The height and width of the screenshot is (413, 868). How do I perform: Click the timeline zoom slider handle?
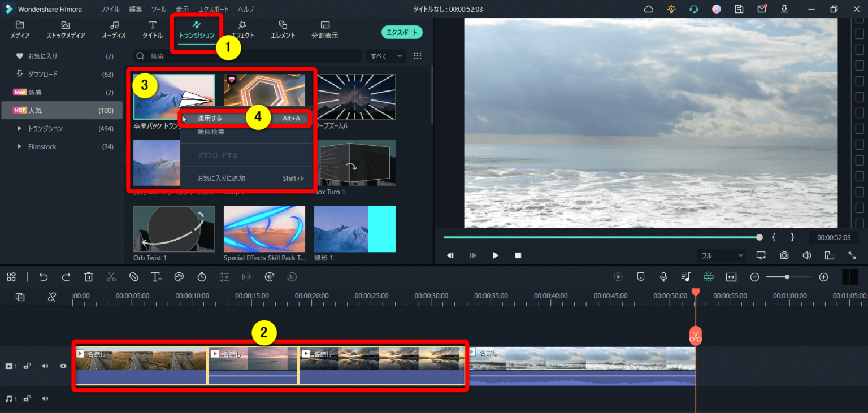pyautogui.click(x=787, y=277)
